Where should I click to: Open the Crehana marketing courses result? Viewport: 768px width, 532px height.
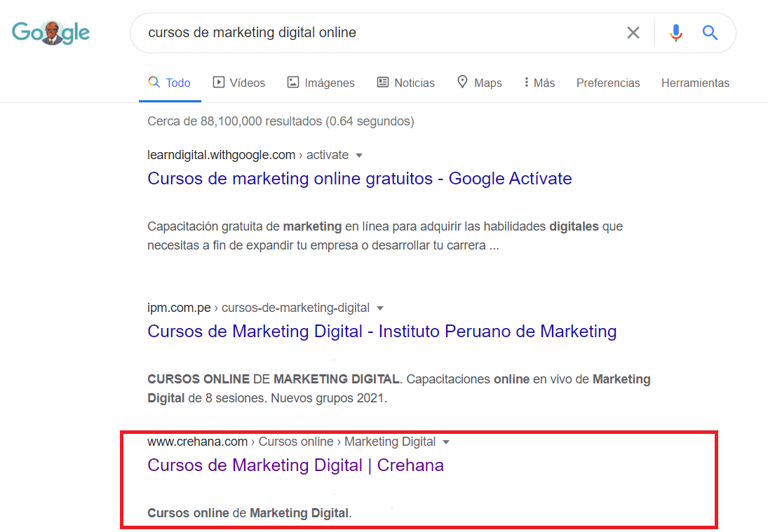point(295,465)
